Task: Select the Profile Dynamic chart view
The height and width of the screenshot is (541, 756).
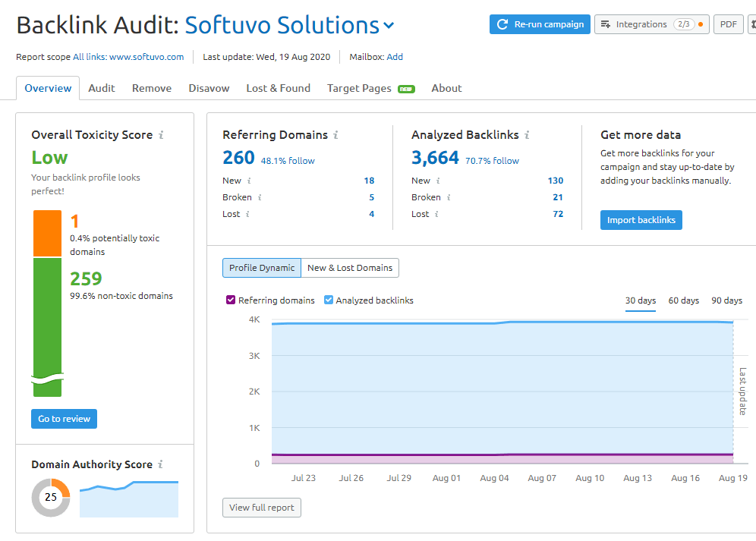Action: tap(262, 268)
